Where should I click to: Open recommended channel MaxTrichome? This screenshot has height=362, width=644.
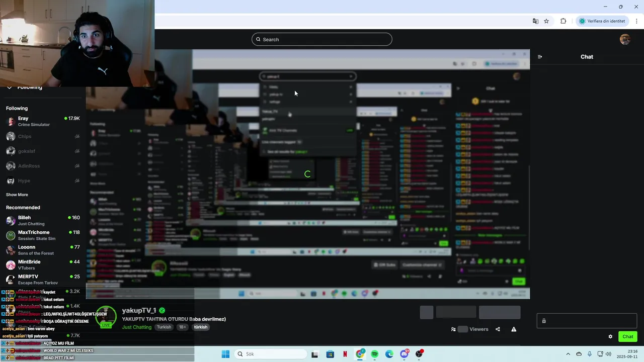tap(43, 235)
